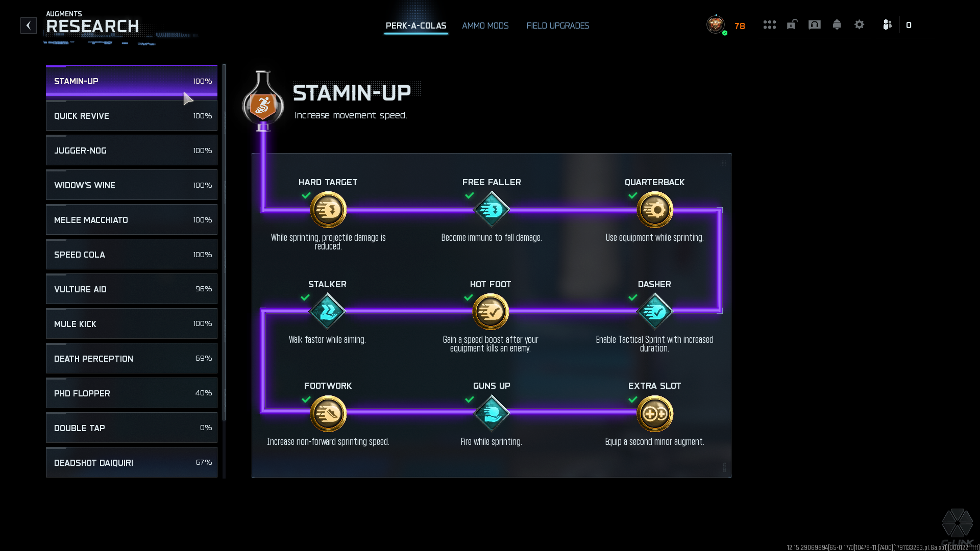Select the Perk-A-Colas tab
Viewport: 980px width, 551px height.
click(416, 26)
